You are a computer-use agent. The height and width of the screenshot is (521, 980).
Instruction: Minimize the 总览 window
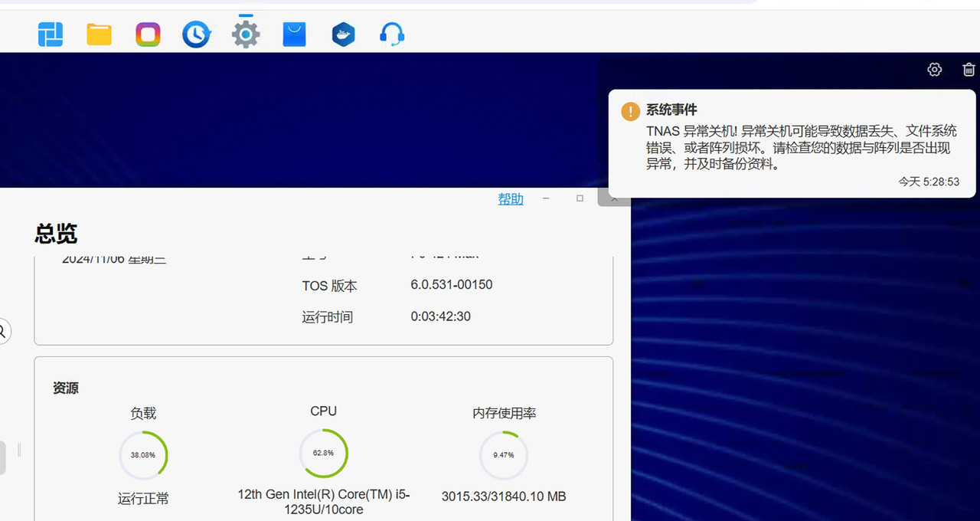(x=546, y=198)
